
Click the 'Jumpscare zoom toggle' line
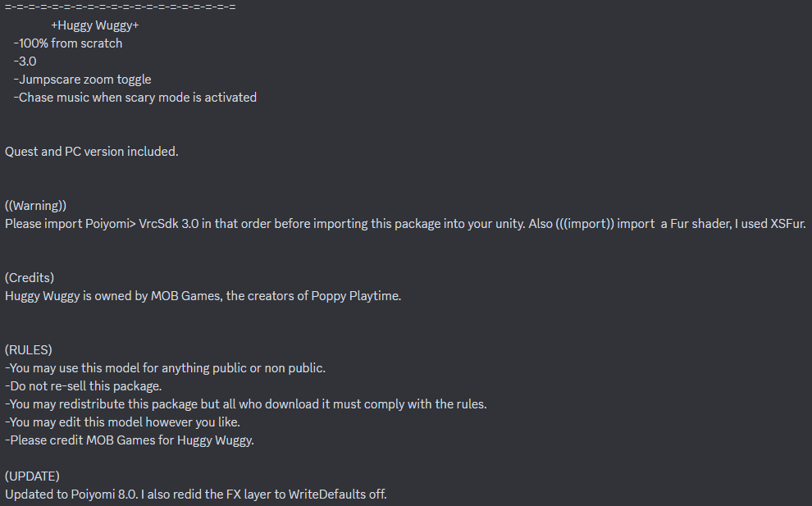tap(82, 80)
